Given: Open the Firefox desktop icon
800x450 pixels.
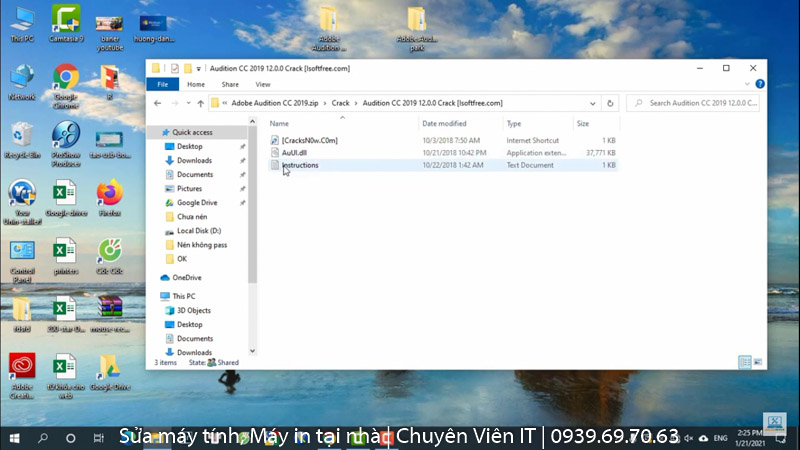Looking at the screenshot, I should click(x=110, y=194).
